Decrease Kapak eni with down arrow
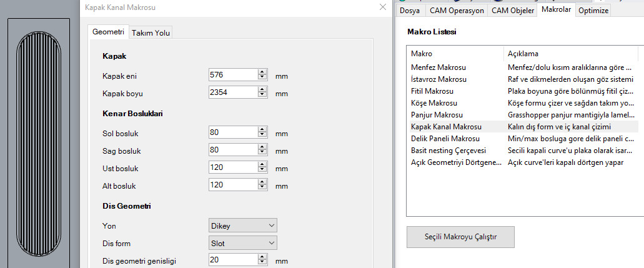 [262, 77]
